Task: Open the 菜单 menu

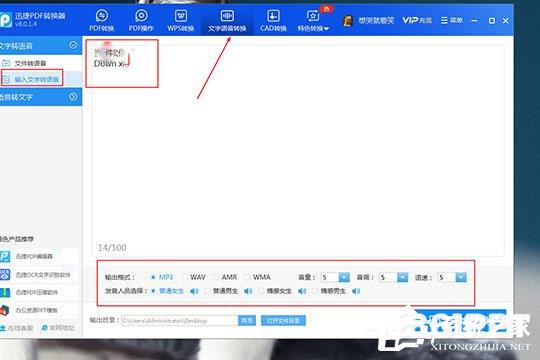Action: click(x=451, y=21)
